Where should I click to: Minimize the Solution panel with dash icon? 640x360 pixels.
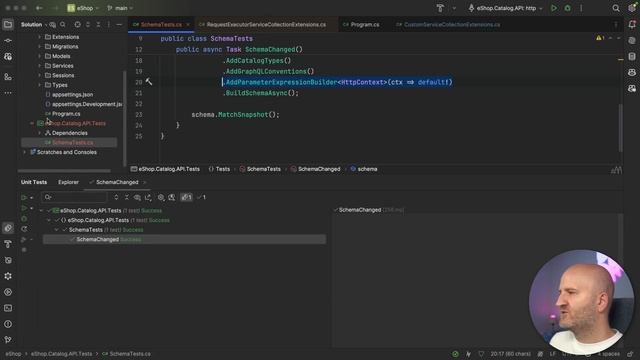[119, 24]
